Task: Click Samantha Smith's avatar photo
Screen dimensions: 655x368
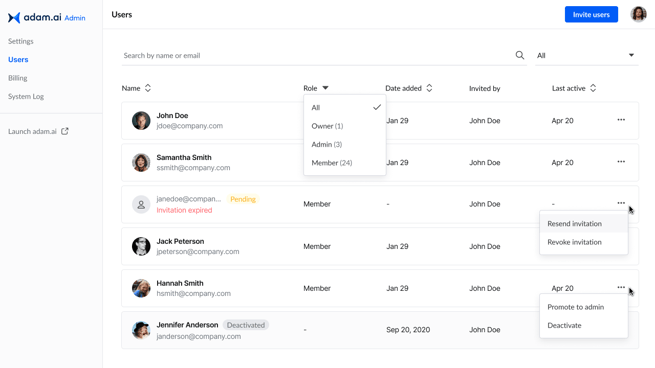Action: tap(141, 162)
